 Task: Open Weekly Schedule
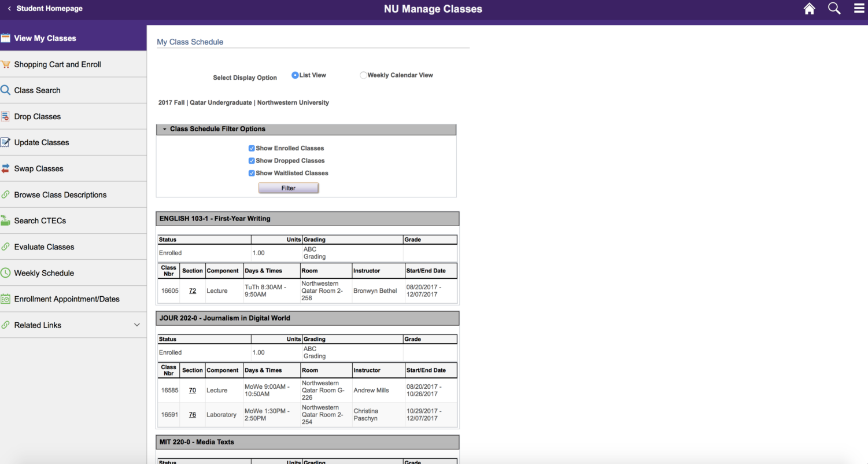click(x=73, y=273)
